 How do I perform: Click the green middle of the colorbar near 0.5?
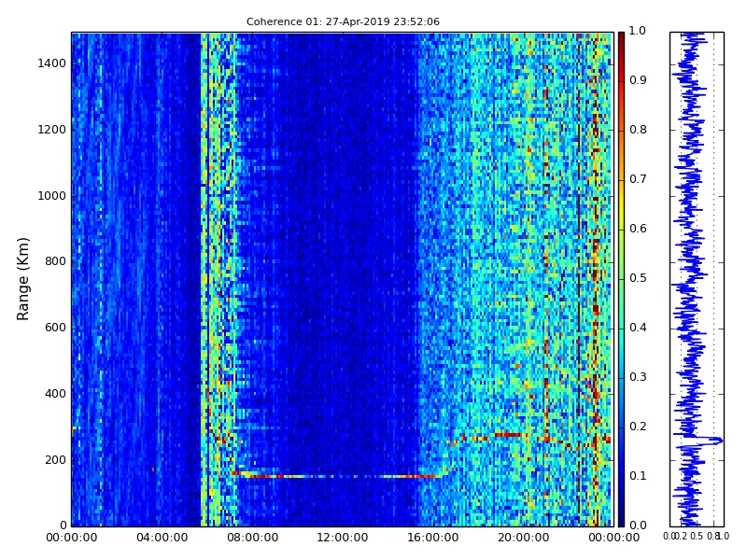[x=621, y=279]
